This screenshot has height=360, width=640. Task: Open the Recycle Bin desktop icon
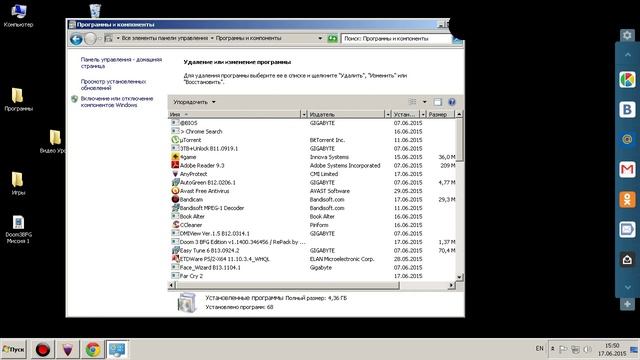pyautogui.click(x=95, y=11)
